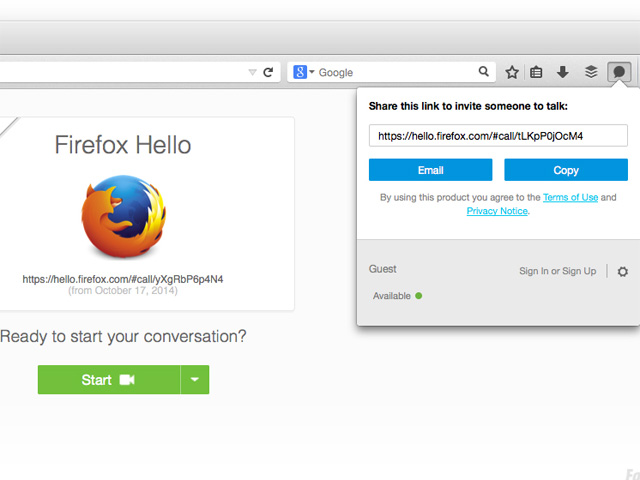Viewport: 640px width, 480px height.
Task: Click the yXgRbP6p4N4 call URL text
Action: click(122, 279)
